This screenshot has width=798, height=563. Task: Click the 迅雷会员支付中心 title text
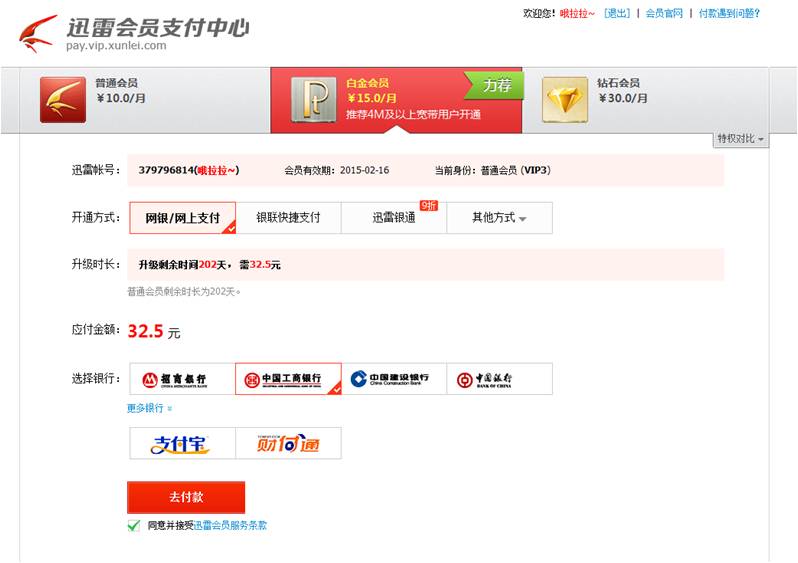[157, 27]
